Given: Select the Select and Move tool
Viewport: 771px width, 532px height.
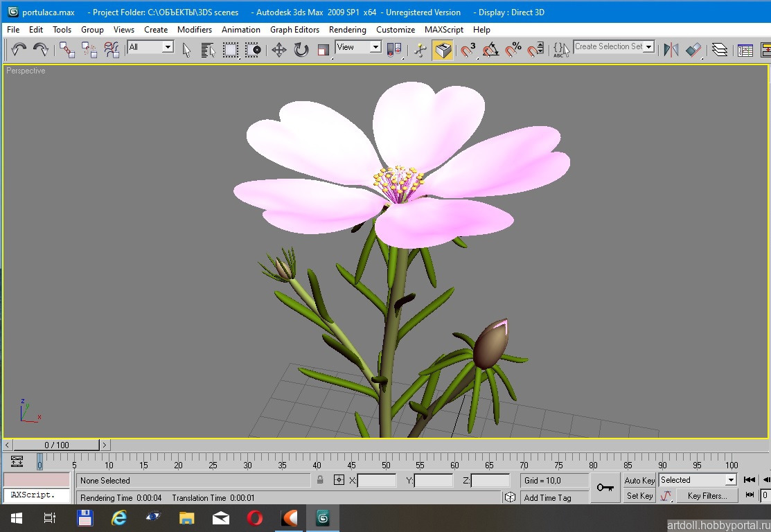Looking at the screenshot, I should pos(279,50).
